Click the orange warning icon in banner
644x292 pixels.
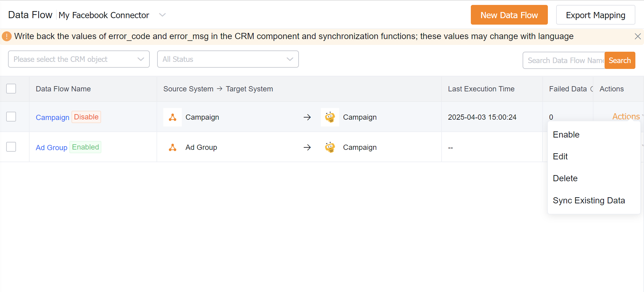coord(7,36)
